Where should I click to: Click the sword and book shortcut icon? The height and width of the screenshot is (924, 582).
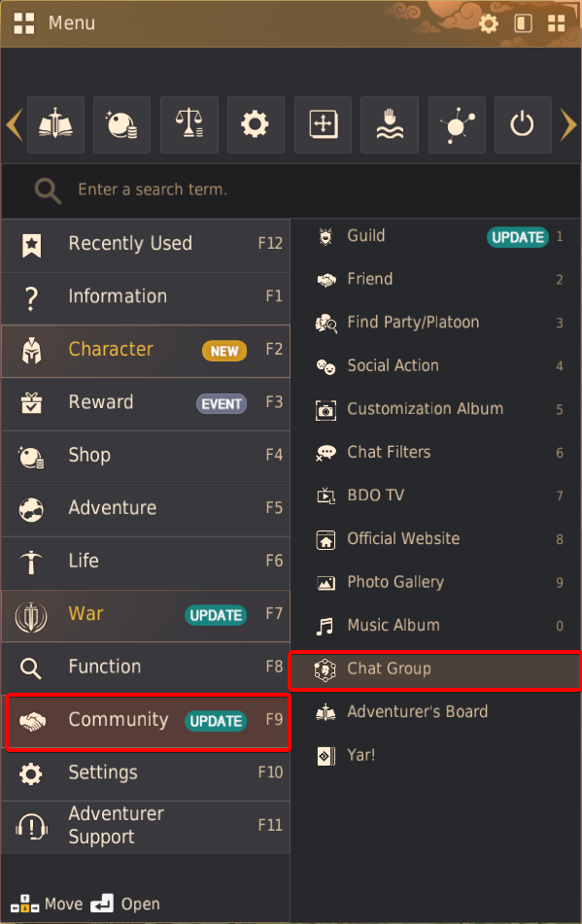point(56,125)
